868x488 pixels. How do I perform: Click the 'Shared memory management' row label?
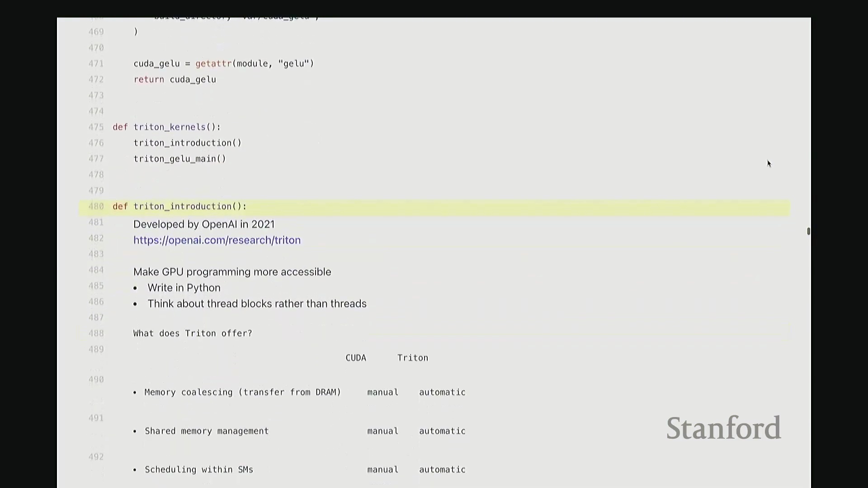point(207,431)
